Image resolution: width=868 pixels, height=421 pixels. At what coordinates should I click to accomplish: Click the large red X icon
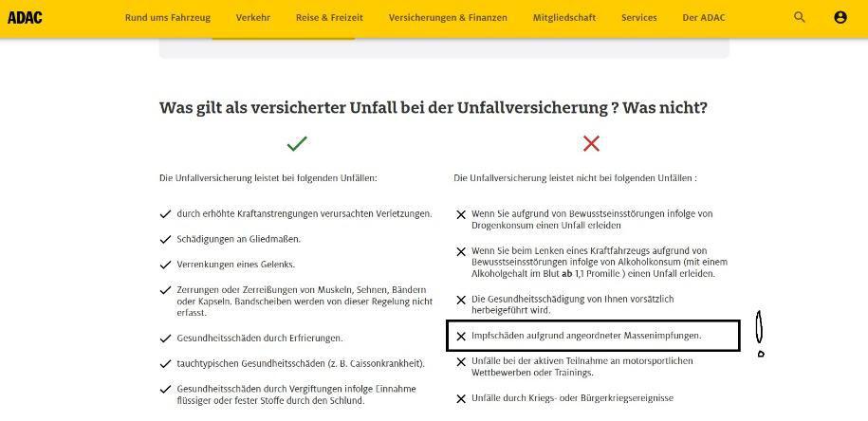591,143
